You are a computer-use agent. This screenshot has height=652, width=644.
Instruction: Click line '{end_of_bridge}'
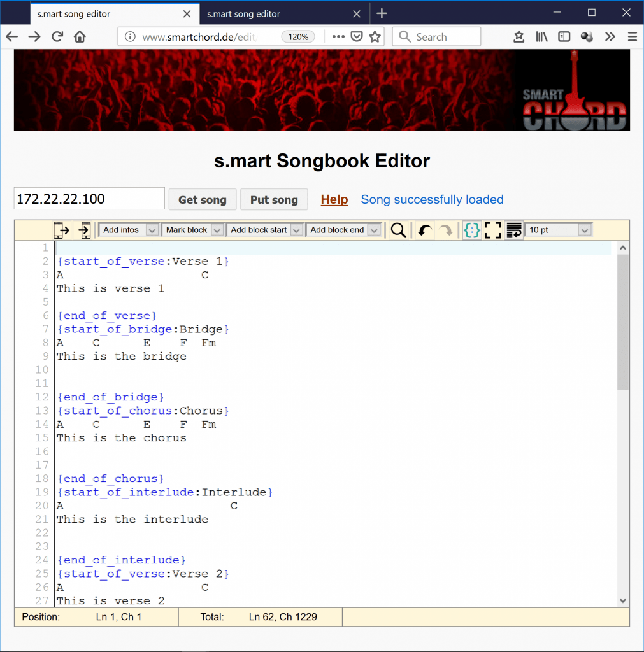[111, 397]
